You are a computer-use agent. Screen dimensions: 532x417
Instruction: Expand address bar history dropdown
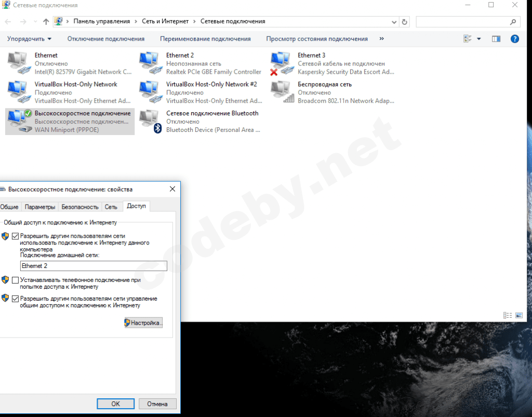[x=394, y=22]
